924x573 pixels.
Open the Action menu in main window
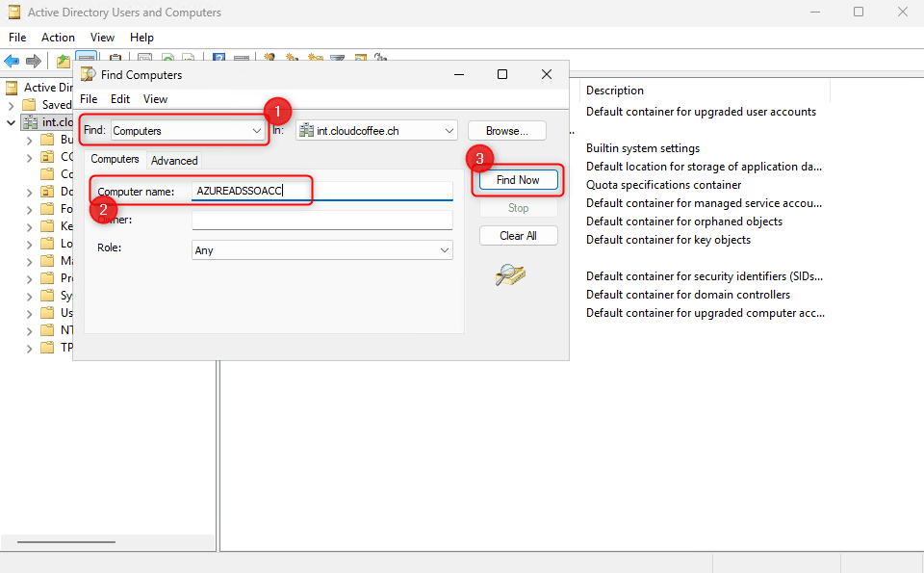coord(58,38)
